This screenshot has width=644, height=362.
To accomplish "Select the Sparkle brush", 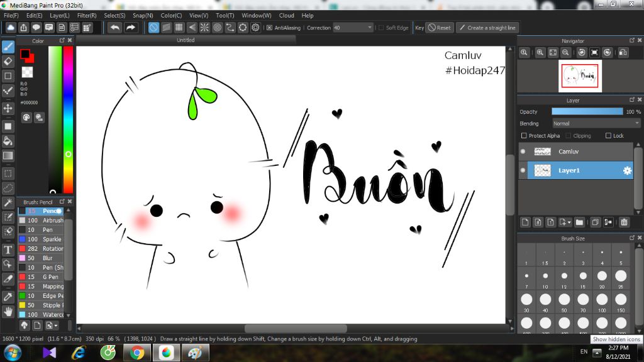I will (x=41, y=239).
